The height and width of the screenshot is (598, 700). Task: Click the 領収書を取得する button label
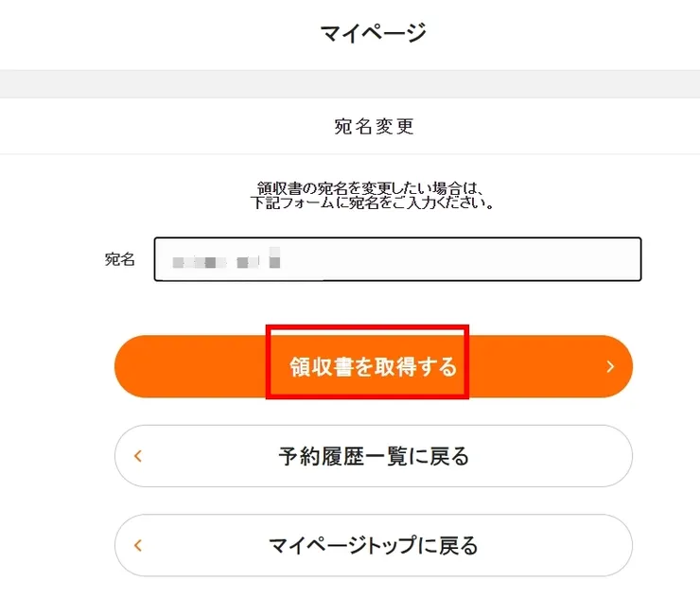tap(373, 366)
